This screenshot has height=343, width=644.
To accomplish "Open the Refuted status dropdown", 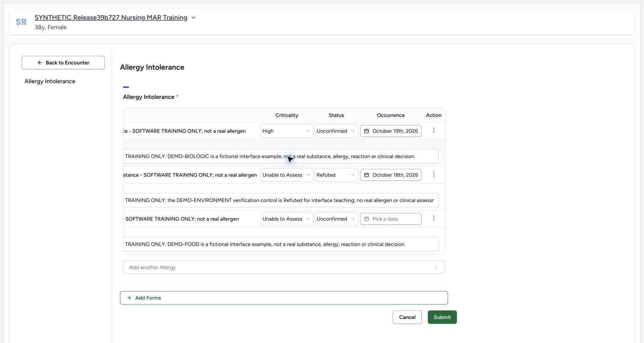I will click(336, 175).
